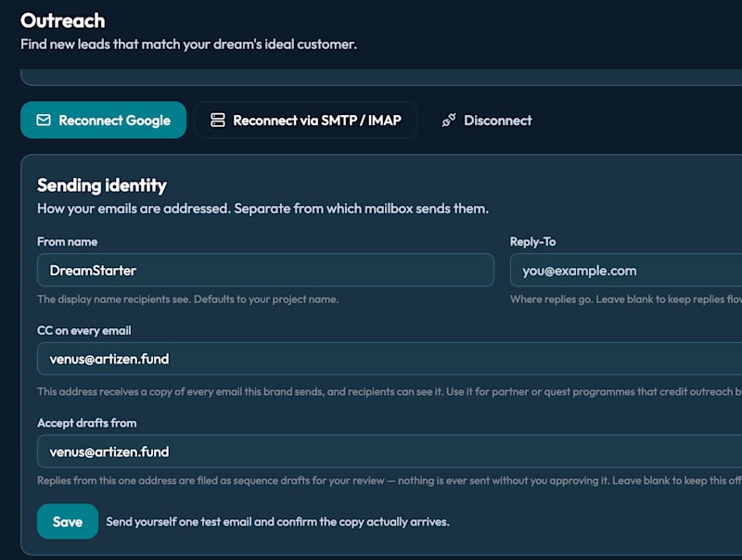
Task: Click the 'How your emails are addressed' description
Action: pos(263,209)
